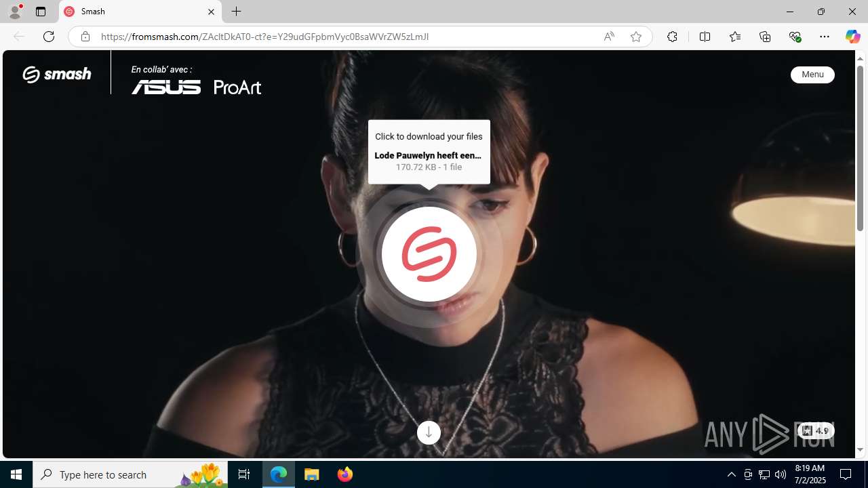
Task: Open the network icon in tray
Action: click(764, 474)
